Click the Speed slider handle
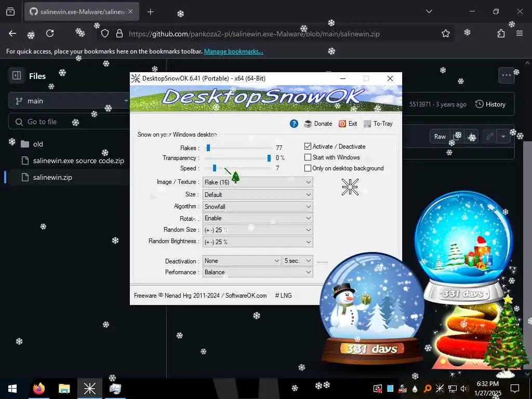 coord(215,168)
